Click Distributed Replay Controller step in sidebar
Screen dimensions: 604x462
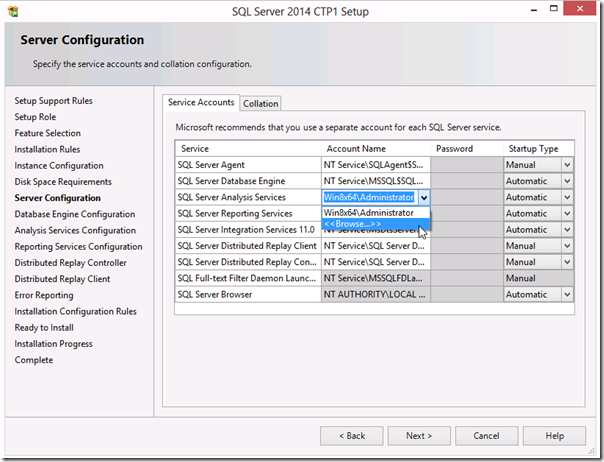click(x=70, y=263)
